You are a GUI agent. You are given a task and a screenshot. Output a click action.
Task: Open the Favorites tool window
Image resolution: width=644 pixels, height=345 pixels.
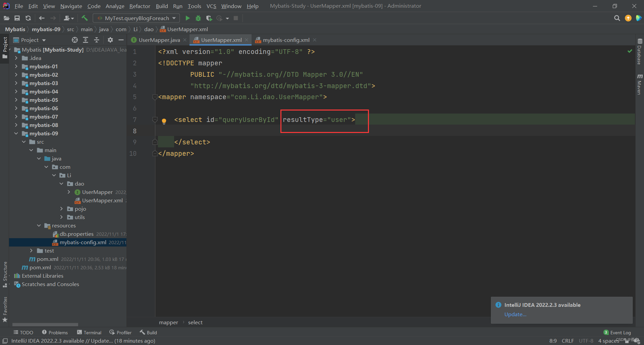tap(5, 309)
